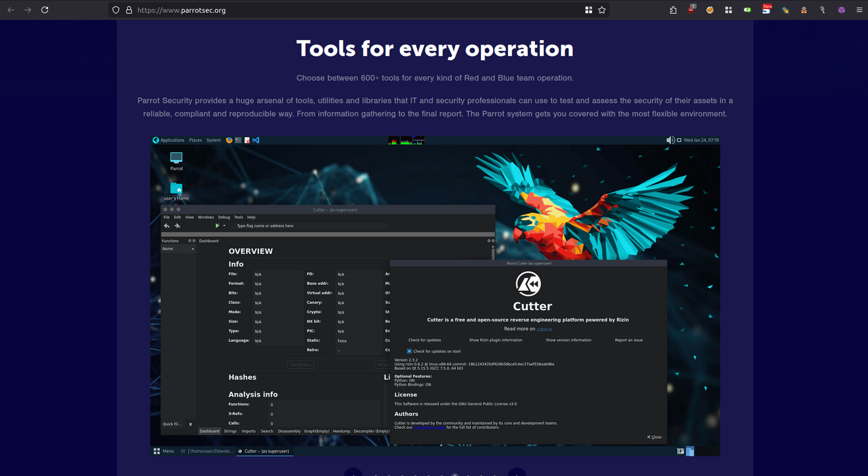Reload the parrotsec.org page
868x476 pixels.
tap(44, 10)
